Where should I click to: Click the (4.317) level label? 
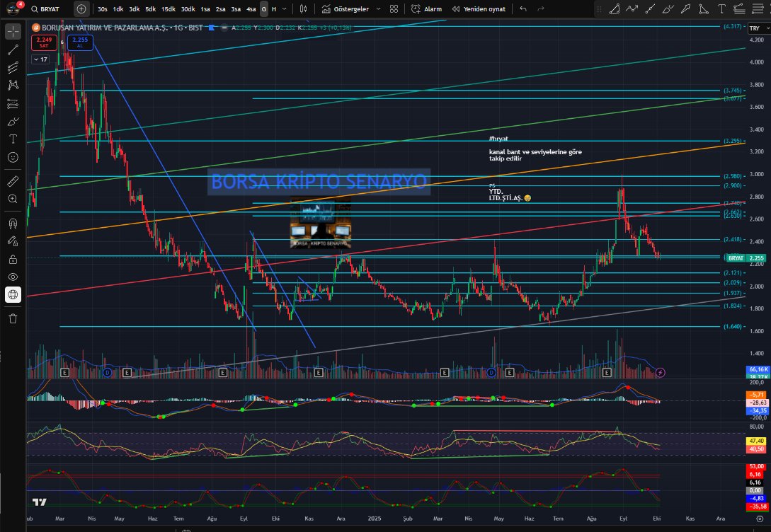point(733,26)
